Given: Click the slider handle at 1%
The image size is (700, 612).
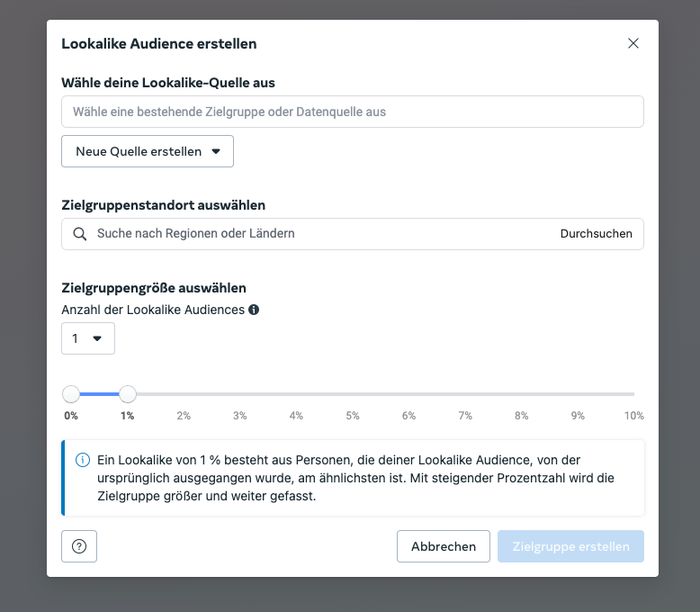Looking at the screenshot, I should tap(128, 394).
